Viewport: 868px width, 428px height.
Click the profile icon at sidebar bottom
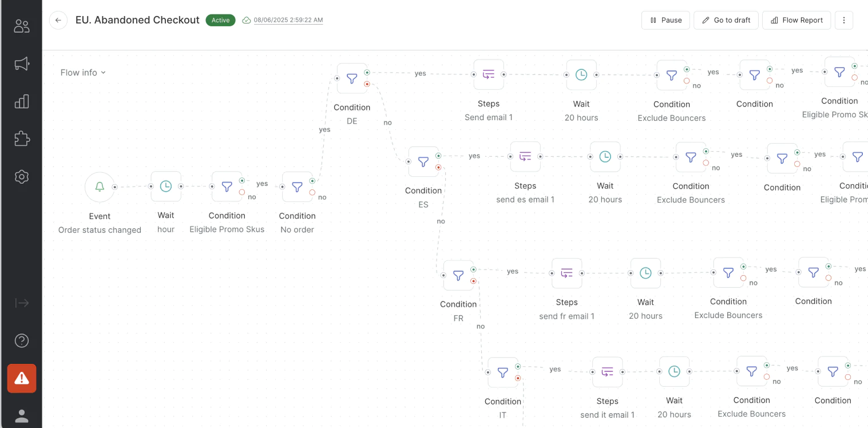(x=21, y=415)
